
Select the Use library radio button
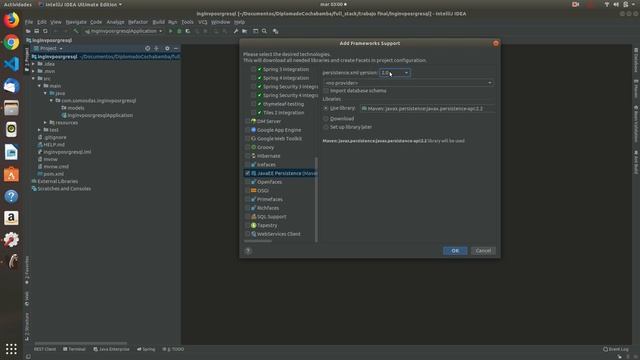(326, 108)
